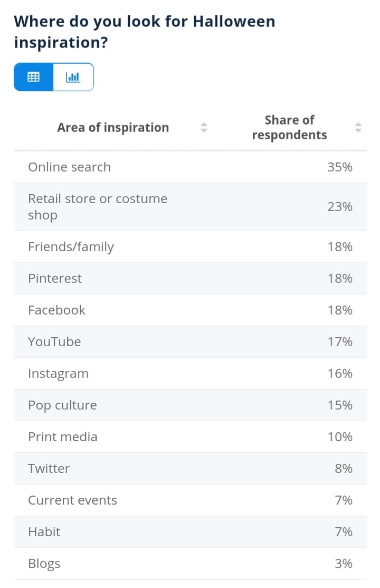380x588 pixels.
Task: Select the Instagram row
Action: [x=191, y=374]
